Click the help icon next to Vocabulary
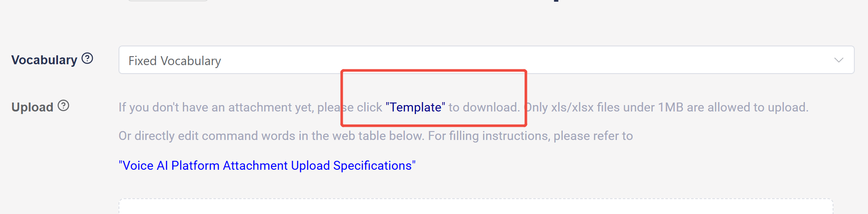Image resolution: width=868 pixels, height=214 pixels. click(x=87, y=58)
